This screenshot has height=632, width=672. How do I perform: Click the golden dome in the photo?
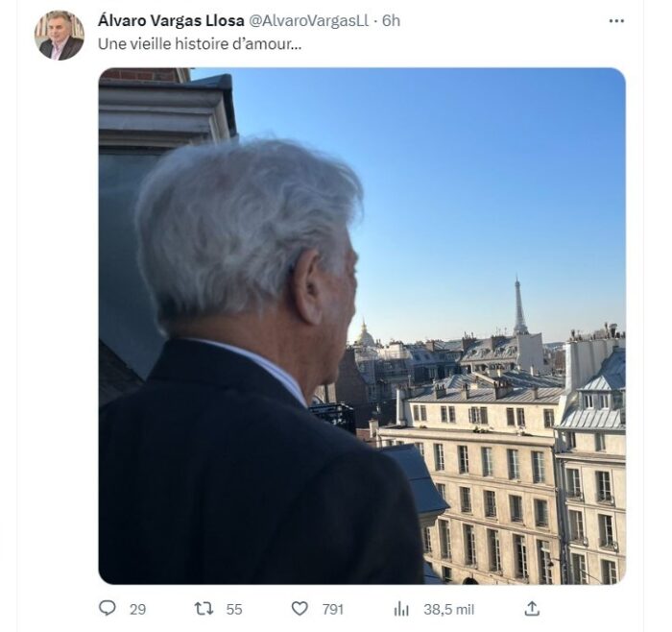365,333
